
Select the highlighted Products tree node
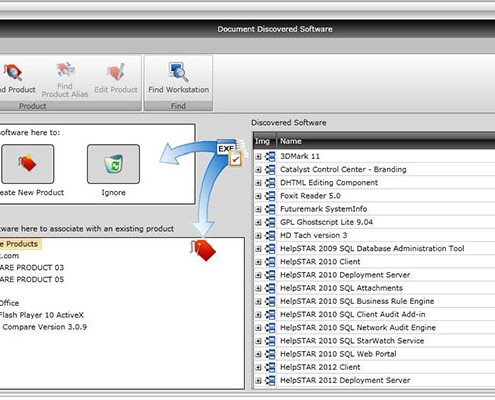click(x=20, y=244)
